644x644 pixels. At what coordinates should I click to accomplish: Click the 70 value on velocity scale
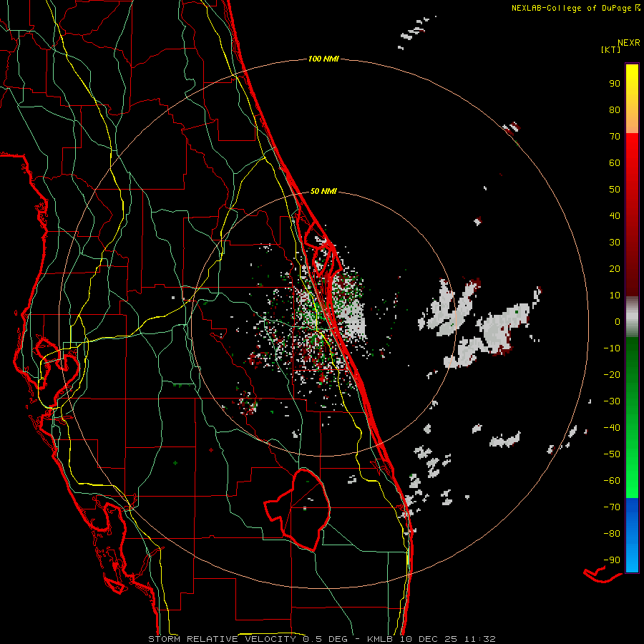[x=615, y=137]
